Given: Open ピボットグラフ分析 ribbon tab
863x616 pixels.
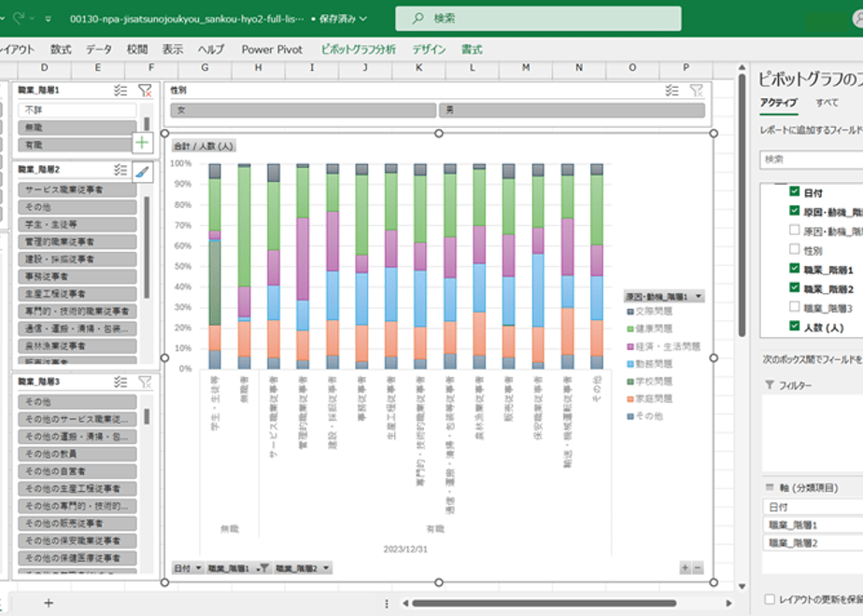Looking at the screenshot, I should pyautogui.click(x=359, y=49).
